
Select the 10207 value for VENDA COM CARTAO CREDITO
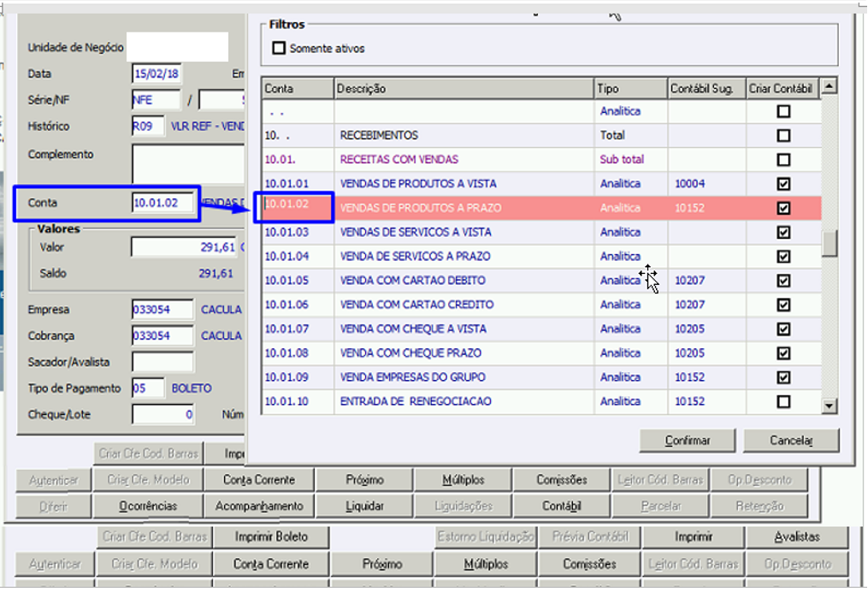point(689,305)
